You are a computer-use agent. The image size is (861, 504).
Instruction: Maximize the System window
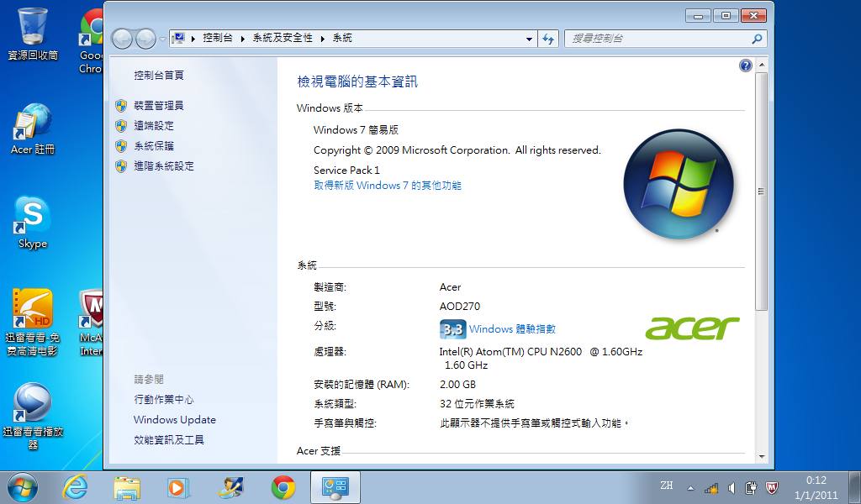click(x=726, y=16)
